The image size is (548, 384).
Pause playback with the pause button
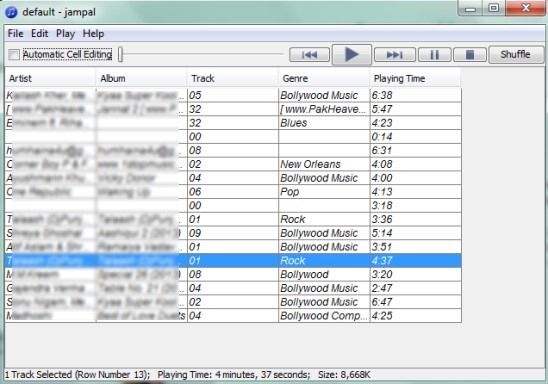point(434,55)
